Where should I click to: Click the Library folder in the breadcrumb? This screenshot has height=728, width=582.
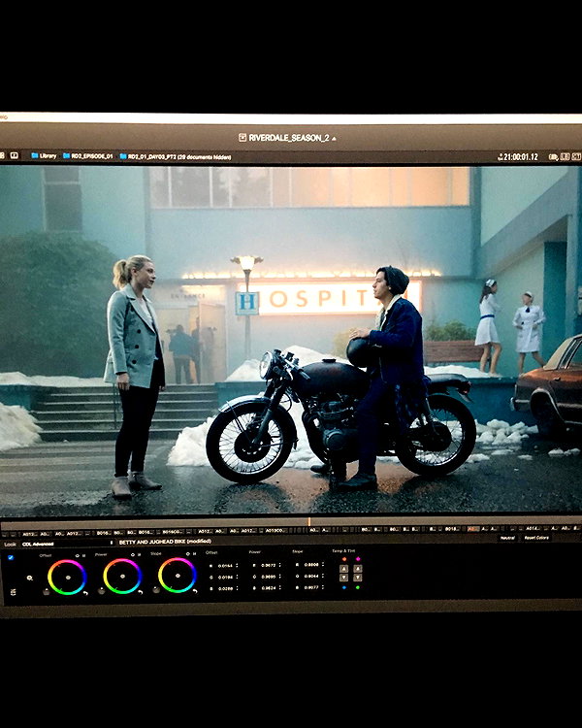click(44, 156)
